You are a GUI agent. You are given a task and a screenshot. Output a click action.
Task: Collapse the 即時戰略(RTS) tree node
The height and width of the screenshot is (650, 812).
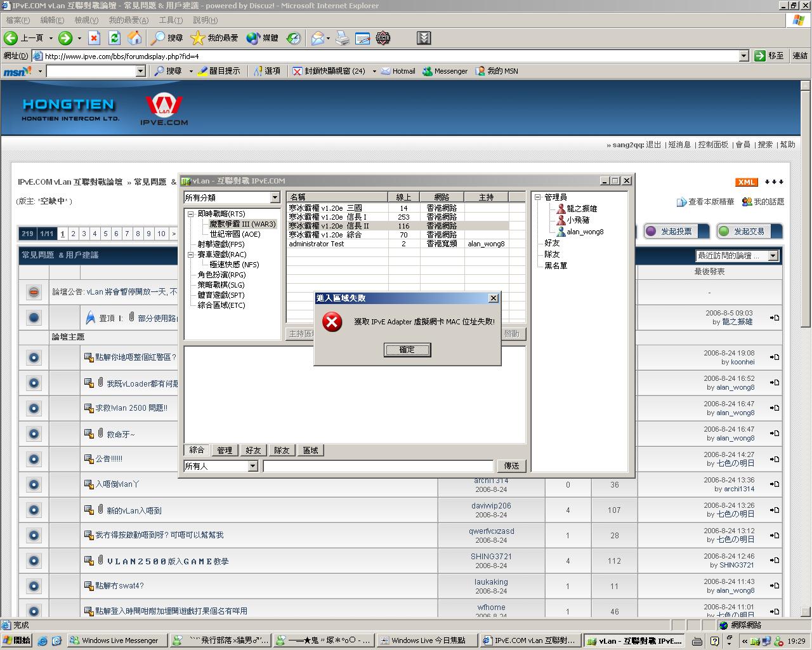190,214
